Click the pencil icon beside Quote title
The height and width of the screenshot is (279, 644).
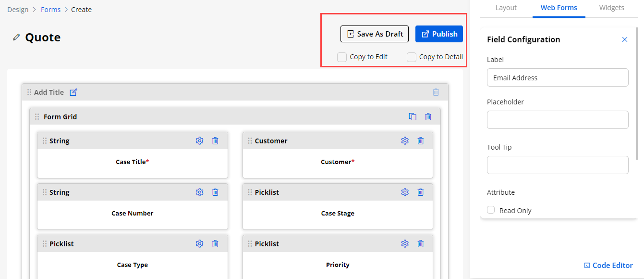(x=16, y=38)
